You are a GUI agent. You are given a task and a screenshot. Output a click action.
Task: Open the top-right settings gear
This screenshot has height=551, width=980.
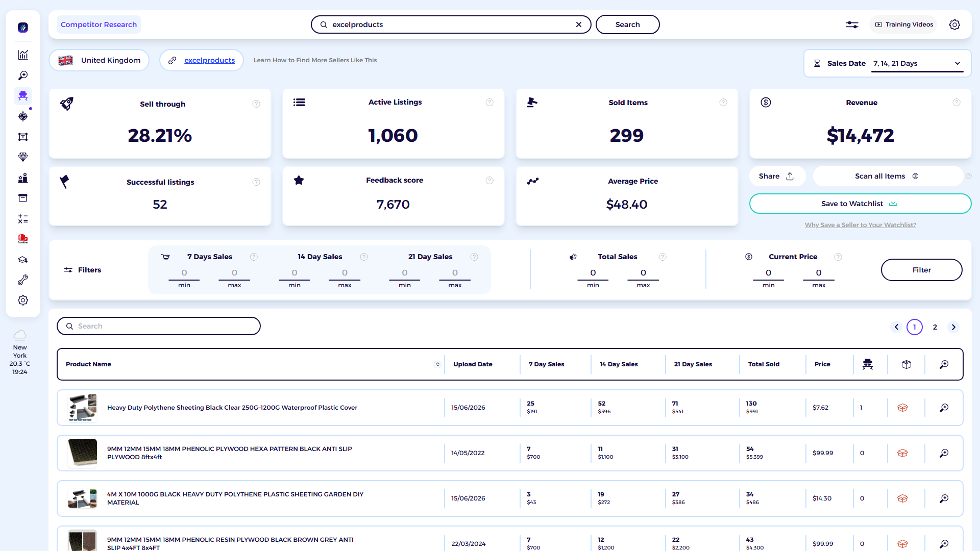click(x=954, y=24)
